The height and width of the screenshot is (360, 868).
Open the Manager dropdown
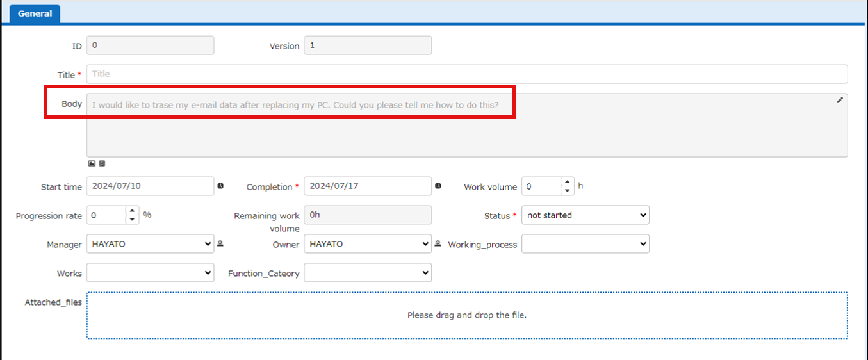(x=150, y=244)
